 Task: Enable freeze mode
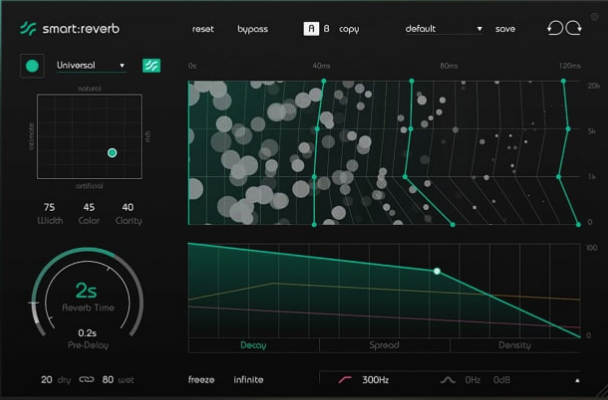point(201,379)
